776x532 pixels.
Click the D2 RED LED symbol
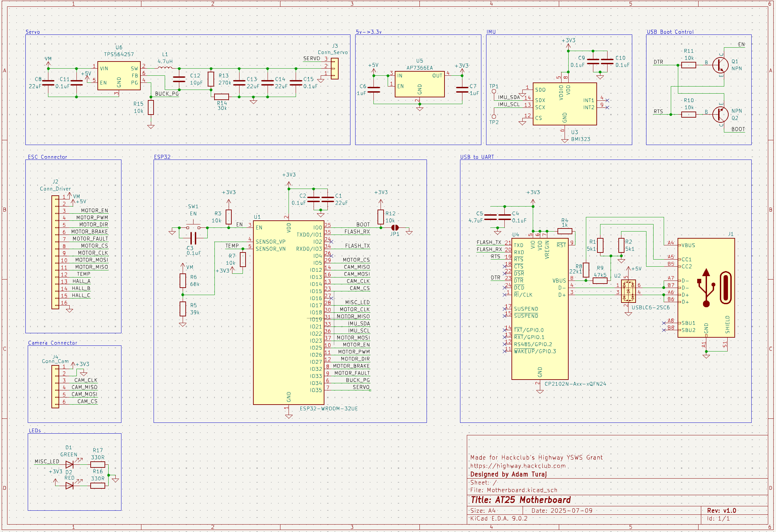point(70,486)
